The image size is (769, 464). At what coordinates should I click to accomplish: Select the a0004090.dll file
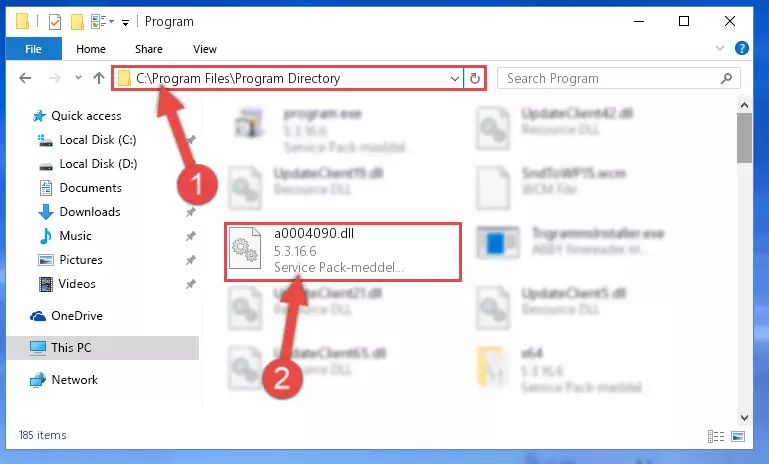pos(343,252)
